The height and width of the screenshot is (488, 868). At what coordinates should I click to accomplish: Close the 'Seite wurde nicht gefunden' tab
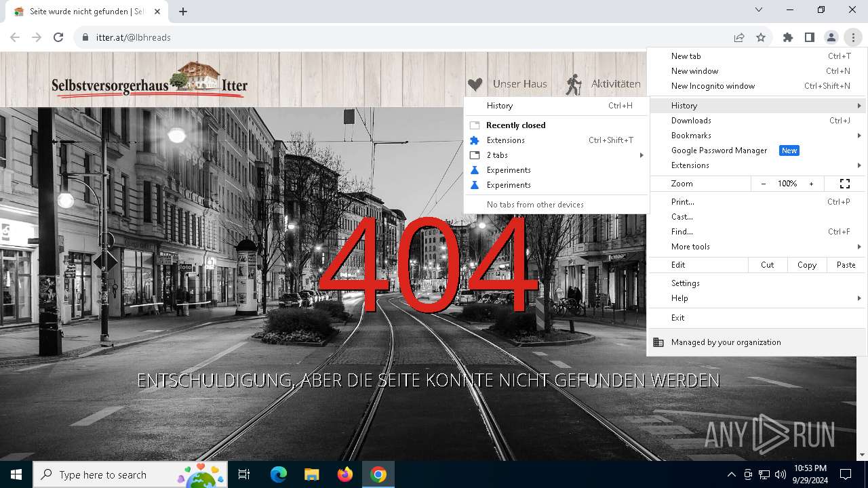[157, 12]
